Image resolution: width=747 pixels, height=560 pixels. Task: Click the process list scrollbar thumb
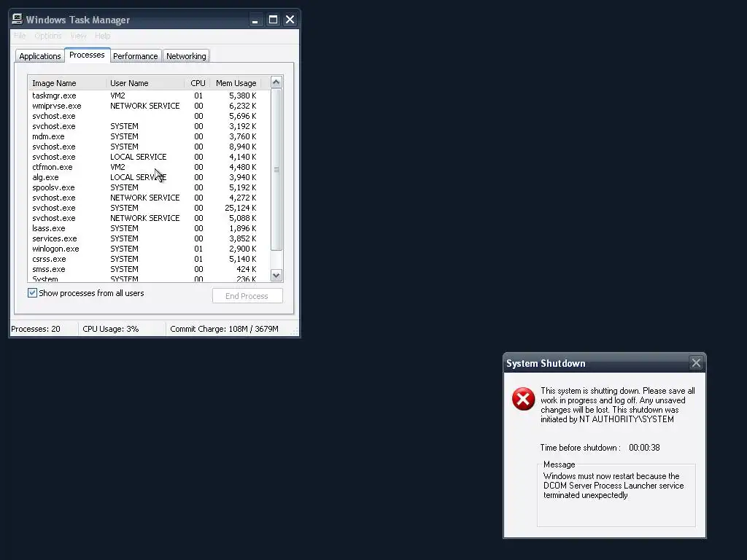click(276, 169)
